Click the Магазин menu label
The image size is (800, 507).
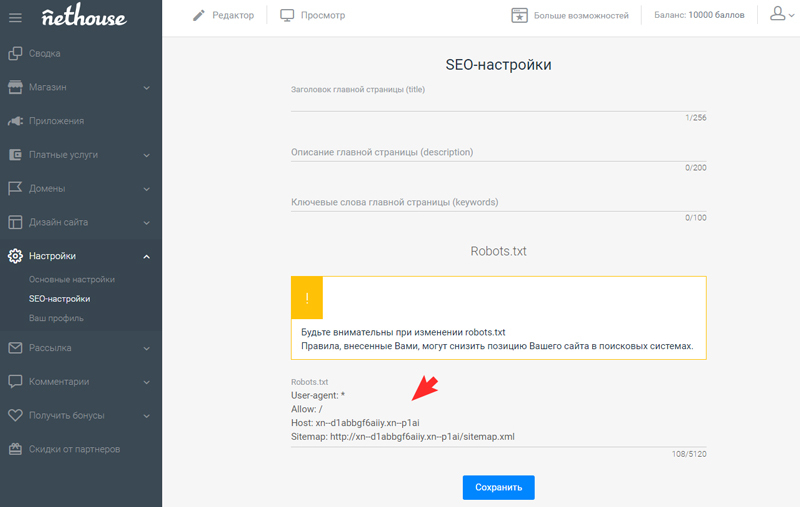(x=47, y=87)
